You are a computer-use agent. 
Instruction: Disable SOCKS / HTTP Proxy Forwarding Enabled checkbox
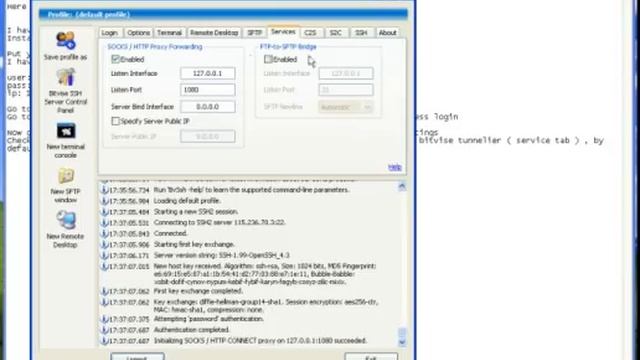[116, 59]
